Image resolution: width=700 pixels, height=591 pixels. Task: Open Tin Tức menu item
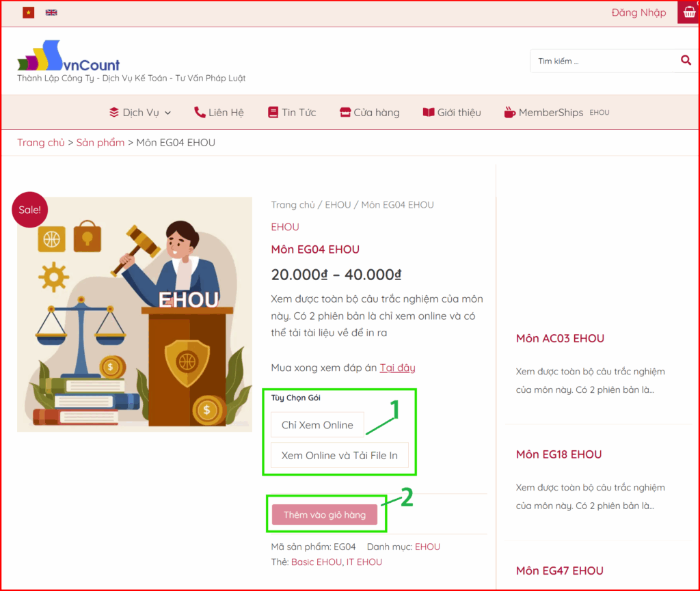coord(299,113)
